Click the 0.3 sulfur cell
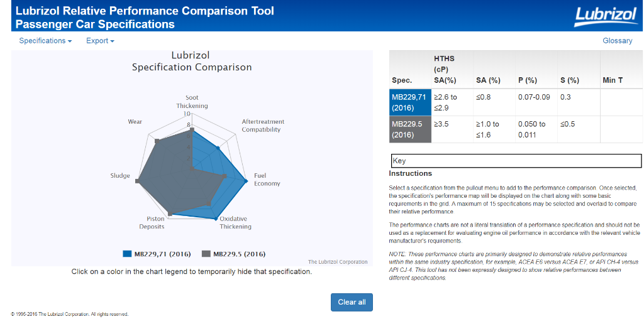644x319 pixels. 579,102
